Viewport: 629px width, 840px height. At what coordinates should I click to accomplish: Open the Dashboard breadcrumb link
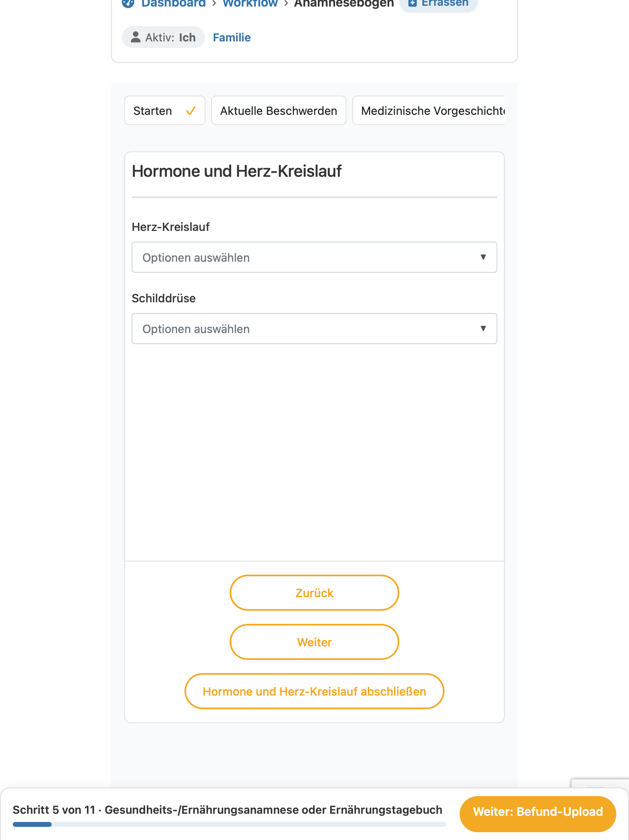[x=173, y=4]
